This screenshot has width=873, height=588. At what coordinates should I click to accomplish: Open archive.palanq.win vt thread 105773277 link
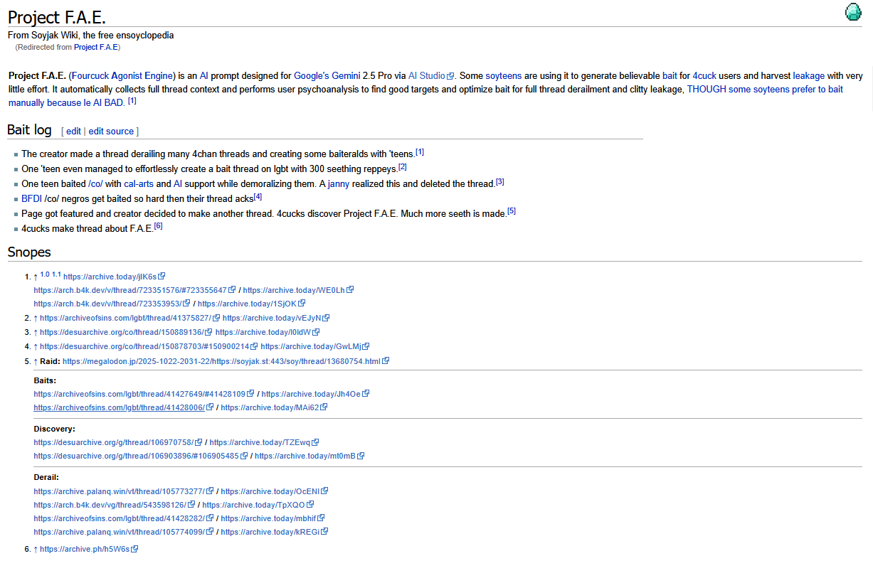[124, 491]
